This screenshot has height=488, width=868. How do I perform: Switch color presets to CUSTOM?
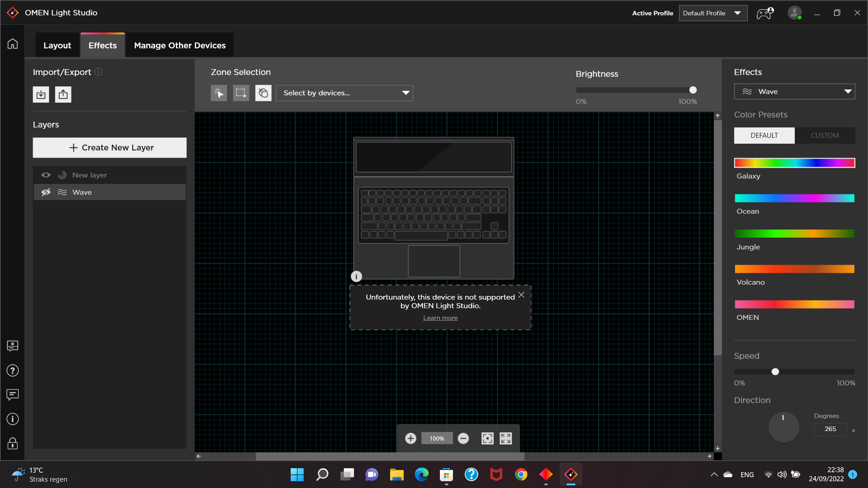tap(825, 136)
